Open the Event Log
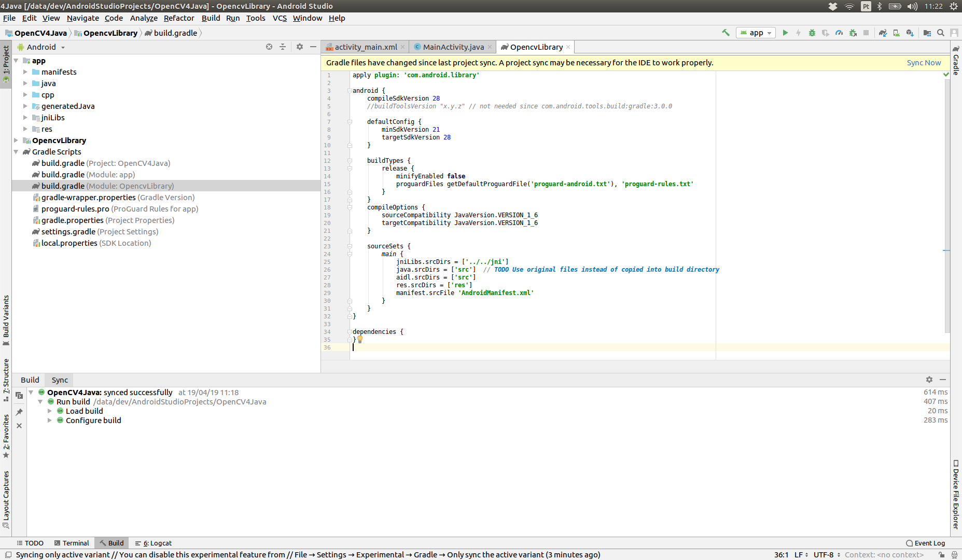The width and height of the screenshot is (962, 560). pos(925,543)
